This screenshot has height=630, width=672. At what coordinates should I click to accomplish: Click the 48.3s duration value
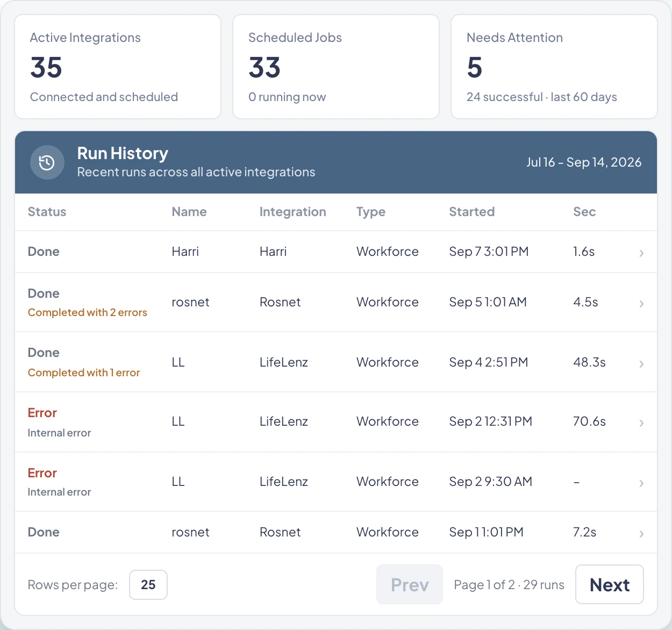tap(590, 362)
